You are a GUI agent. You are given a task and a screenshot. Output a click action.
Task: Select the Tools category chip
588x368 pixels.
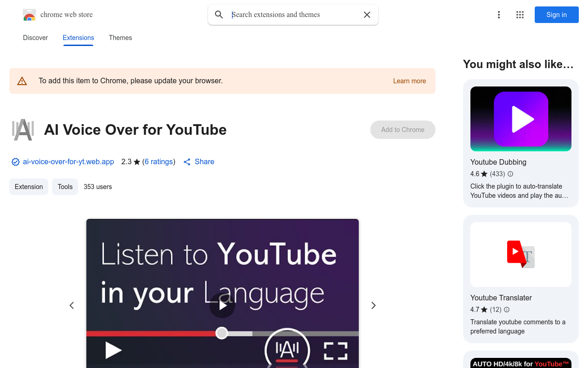(x=65, y=187)
